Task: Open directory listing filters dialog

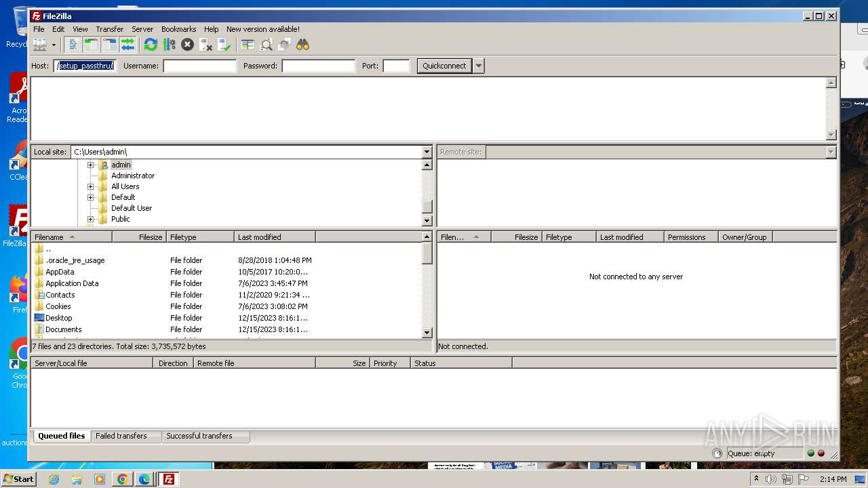Action: (248, 45)
